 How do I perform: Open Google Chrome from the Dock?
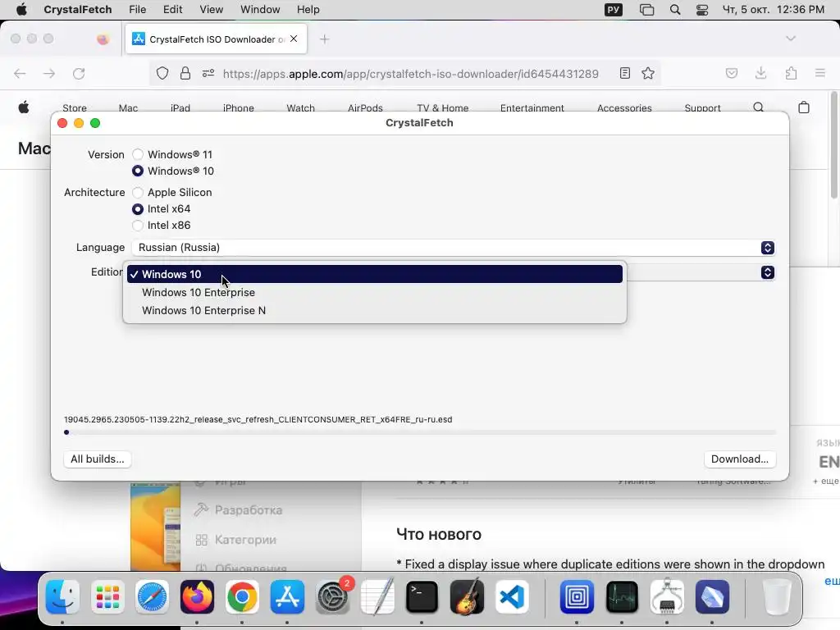point(242,597)
